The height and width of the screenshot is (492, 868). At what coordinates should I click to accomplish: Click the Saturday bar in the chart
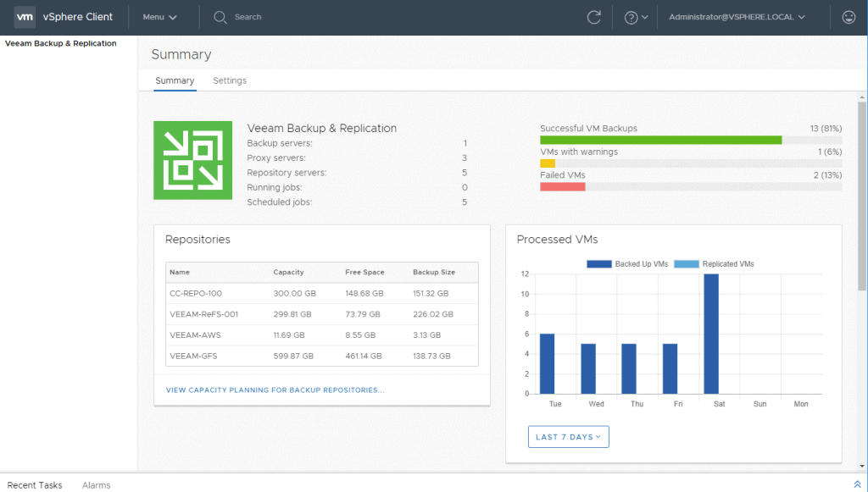pos(711,334)
